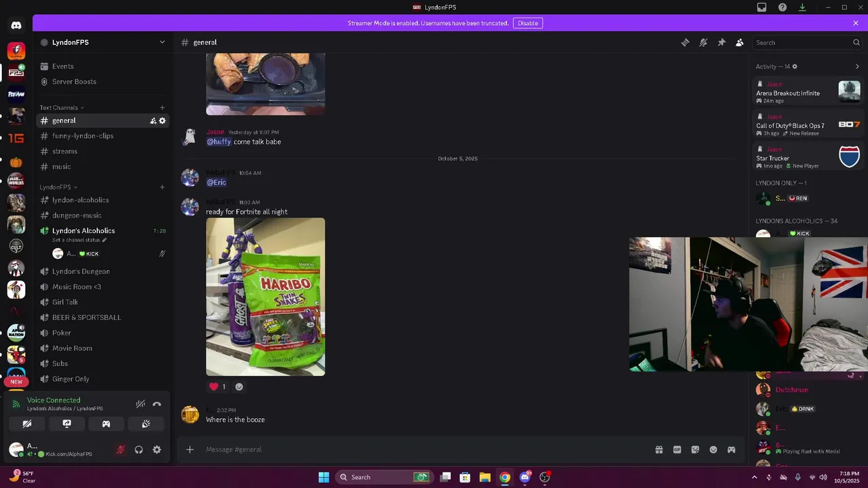Open the Threads icon in channel header
Image resolution: width=868 pixels, height=488 pixels.
(686, 42)
